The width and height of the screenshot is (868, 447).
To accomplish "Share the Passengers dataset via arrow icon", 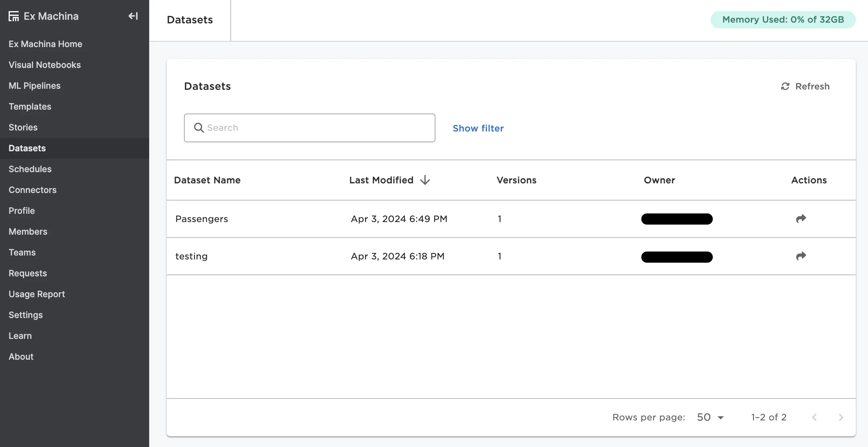I will [x=801, y=219].
